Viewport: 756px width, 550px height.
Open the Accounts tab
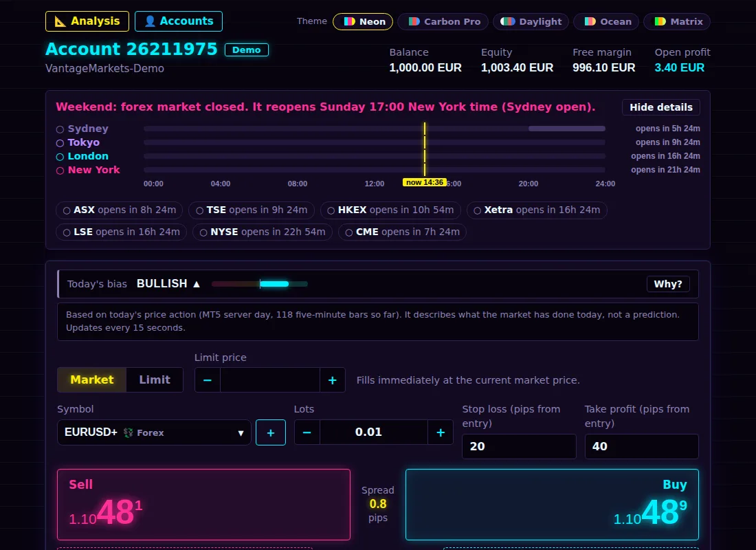coord(179,21)
